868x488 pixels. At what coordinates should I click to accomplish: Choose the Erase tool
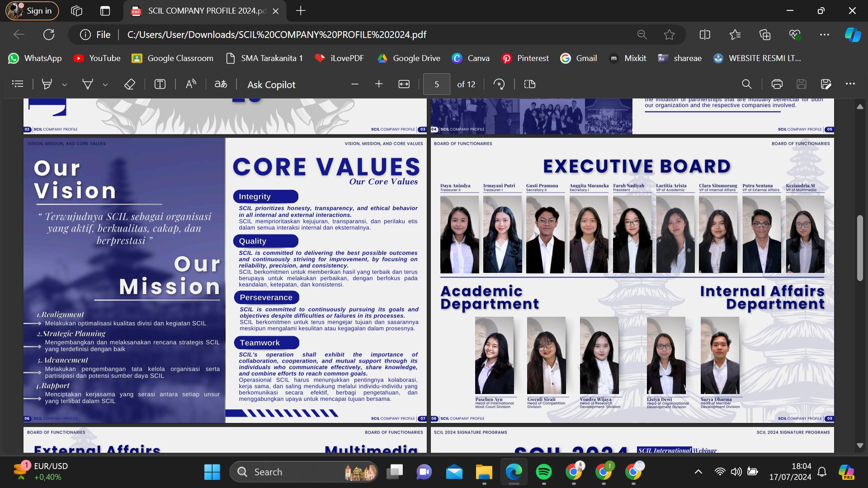[130, 84]
